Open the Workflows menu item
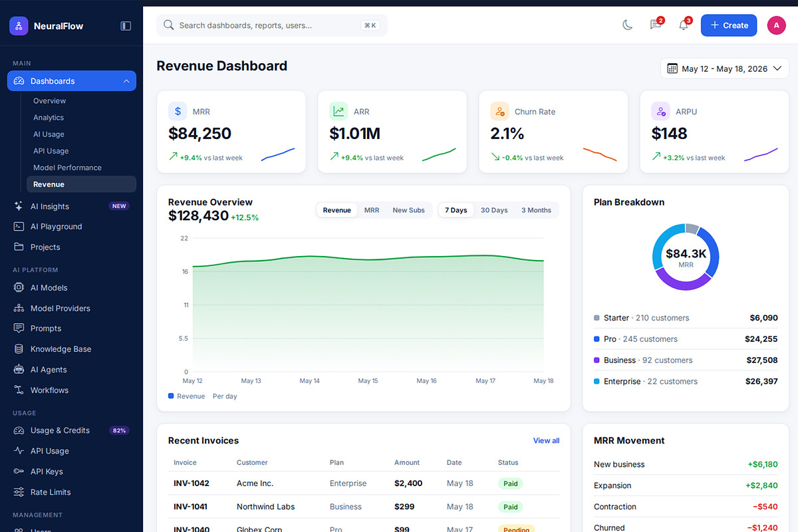Image resolution: width=798 pixels, height=532 pixels. (x=72, y=390)
